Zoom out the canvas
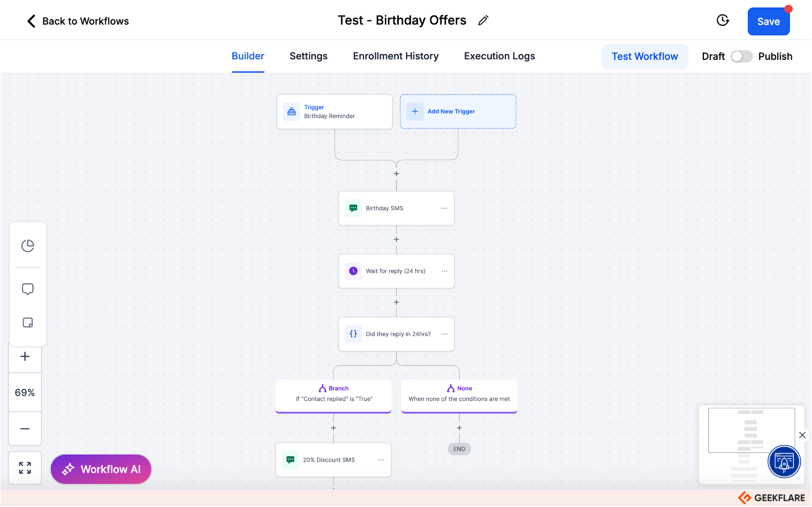This screenshot has height=507, width=812. (x=25, y=428)
